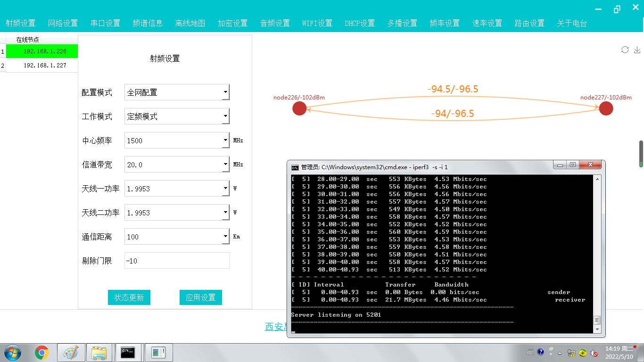Image resolution: width=644 pixels, height=362 pixels.
Task: Select online node 192.168.1.227
Action: pos(42,66)
